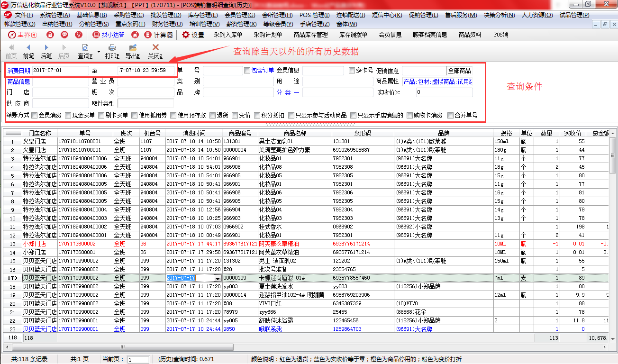The image size is (618, 364).
Task: Enable 现金买单 filter
Action: tap(68, 115)
